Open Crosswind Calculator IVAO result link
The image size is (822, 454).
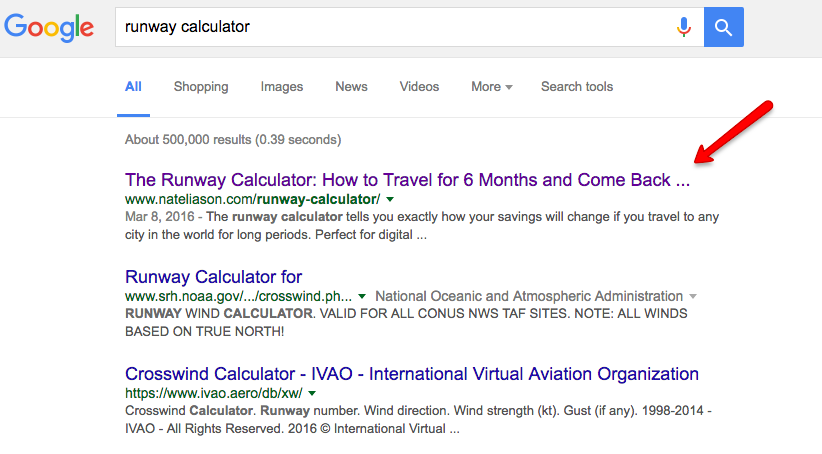(x=411, y=374)
